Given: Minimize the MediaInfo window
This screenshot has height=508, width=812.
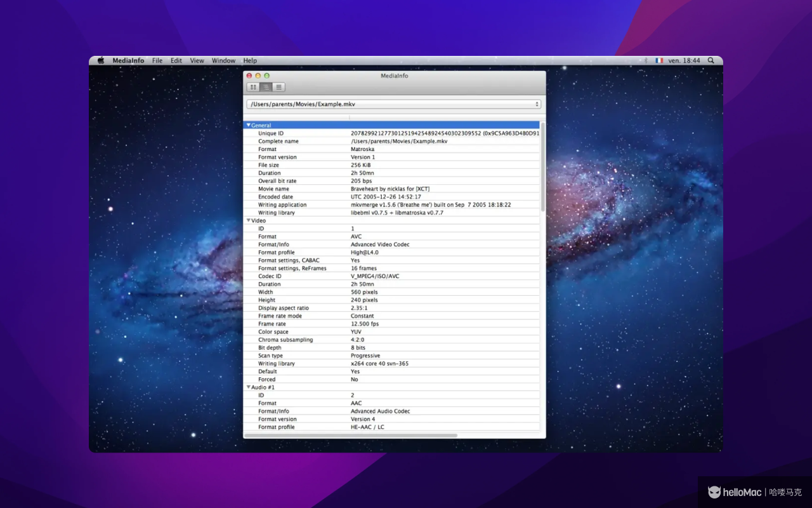Looking at the screenshot, I should [258, 76].
